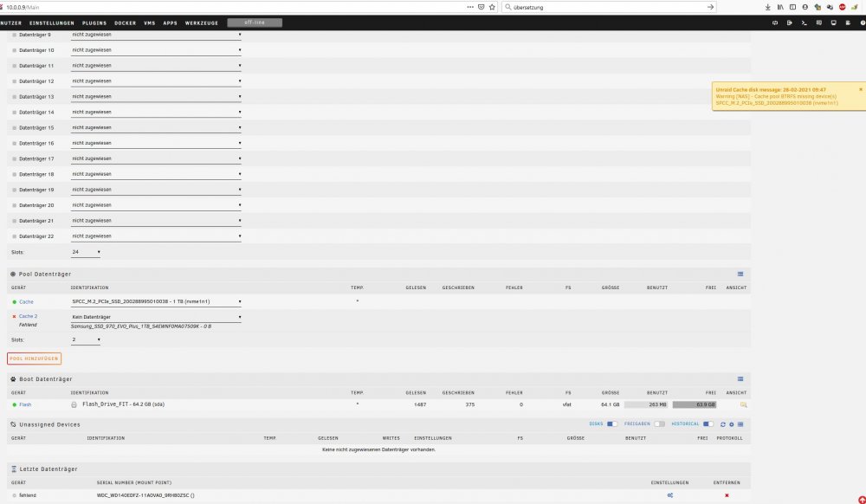Toggle view icon in Unassigned Devices header
The width and height of the screenshot is (866, 504).
click(740, 424)
